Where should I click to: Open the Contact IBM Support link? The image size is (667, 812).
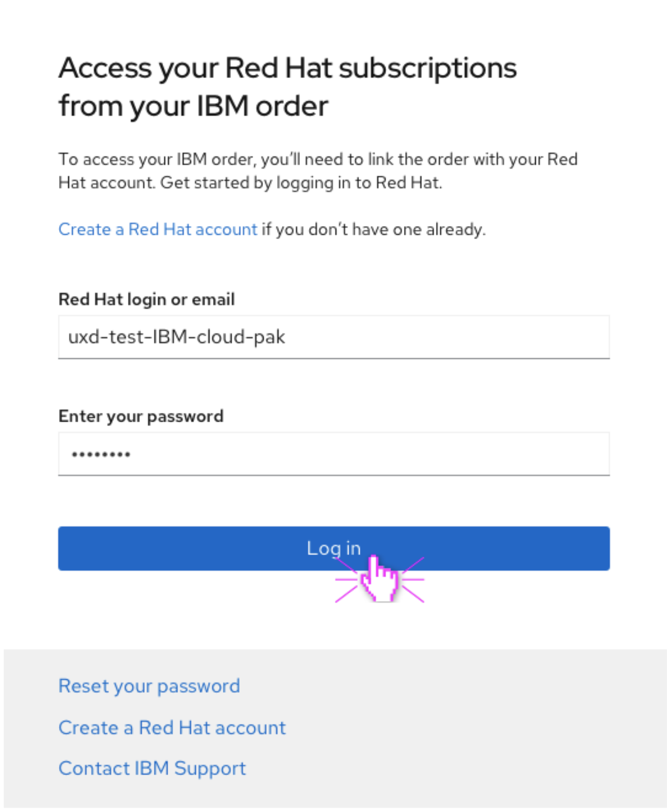pyautogui.click(x=152, y=769)
